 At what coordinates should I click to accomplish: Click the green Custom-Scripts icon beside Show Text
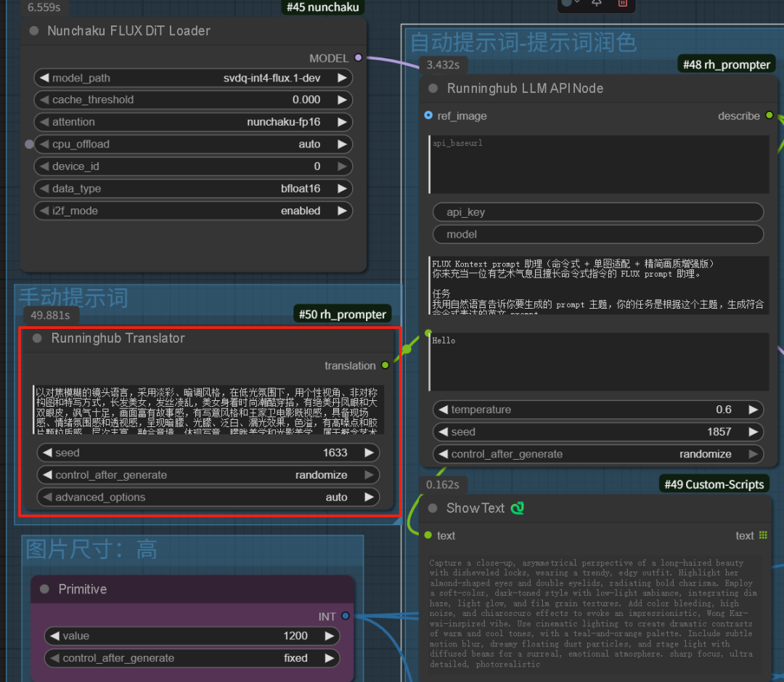tap(518, 508)
